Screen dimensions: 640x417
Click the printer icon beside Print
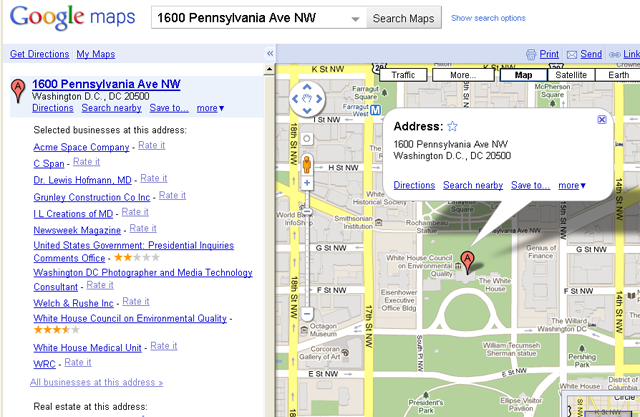pos(531,54)
